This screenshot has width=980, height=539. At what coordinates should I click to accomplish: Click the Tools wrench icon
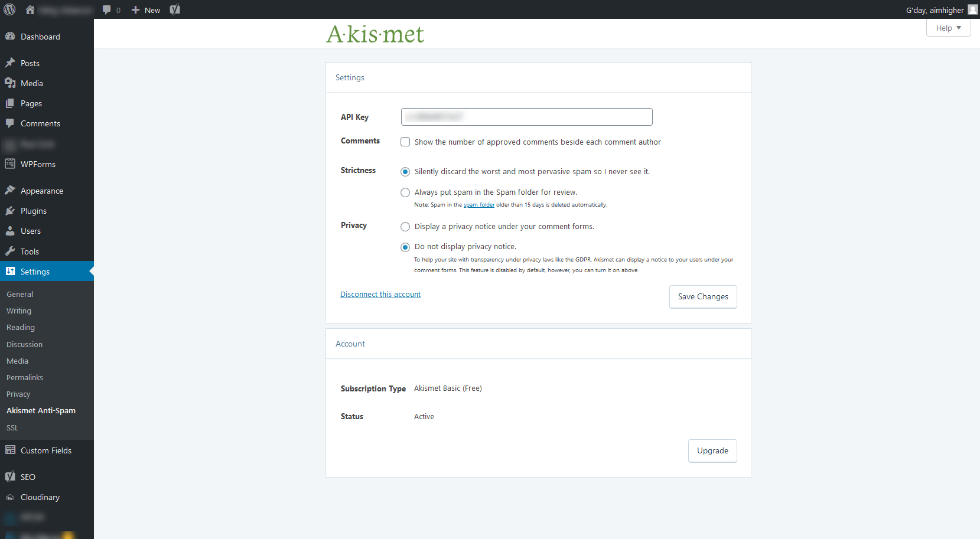tap(10, 251)
